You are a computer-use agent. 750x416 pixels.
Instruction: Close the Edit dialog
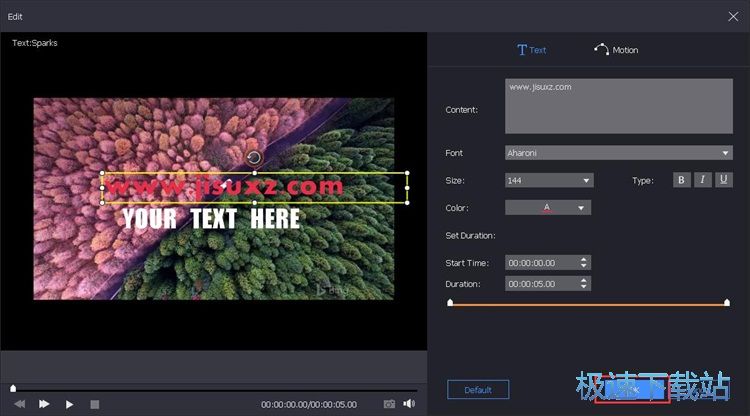pyautogui.click(x=733, y=17)
